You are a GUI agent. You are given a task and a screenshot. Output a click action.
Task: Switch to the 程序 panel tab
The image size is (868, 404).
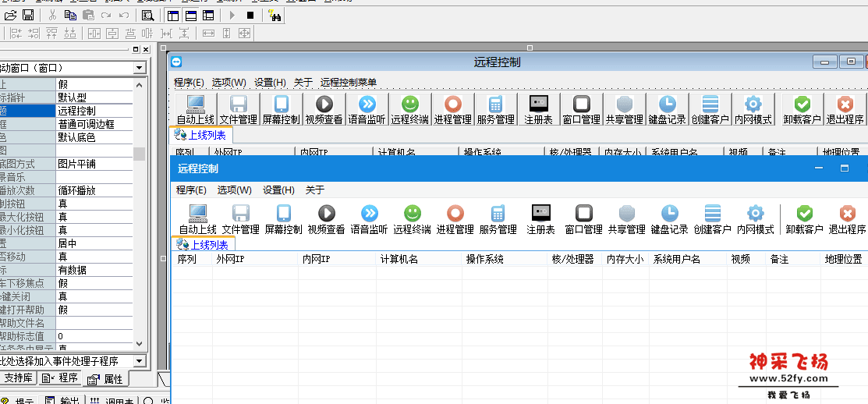tap(60, 378)
